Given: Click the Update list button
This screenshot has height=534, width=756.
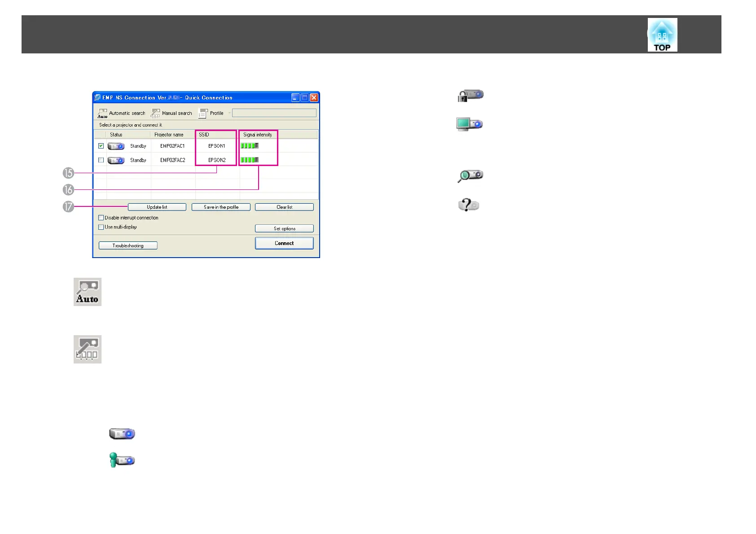Looking at the screenshot, I should pyautogui.click(x=157, y=207).
